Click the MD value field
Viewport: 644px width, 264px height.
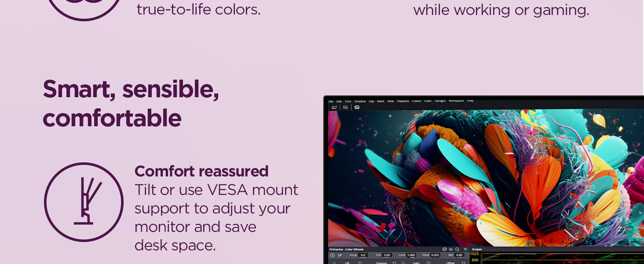click(x=459, y=255)
